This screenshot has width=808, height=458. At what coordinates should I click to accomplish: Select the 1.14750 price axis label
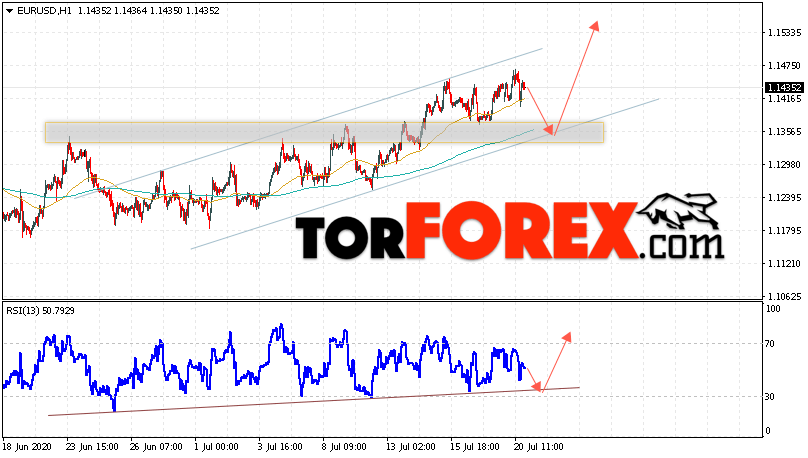[x=784, y=66]
